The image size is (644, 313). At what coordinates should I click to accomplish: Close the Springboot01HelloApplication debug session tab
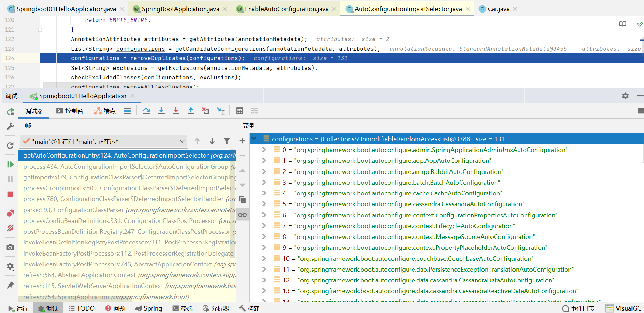point(132,96)
